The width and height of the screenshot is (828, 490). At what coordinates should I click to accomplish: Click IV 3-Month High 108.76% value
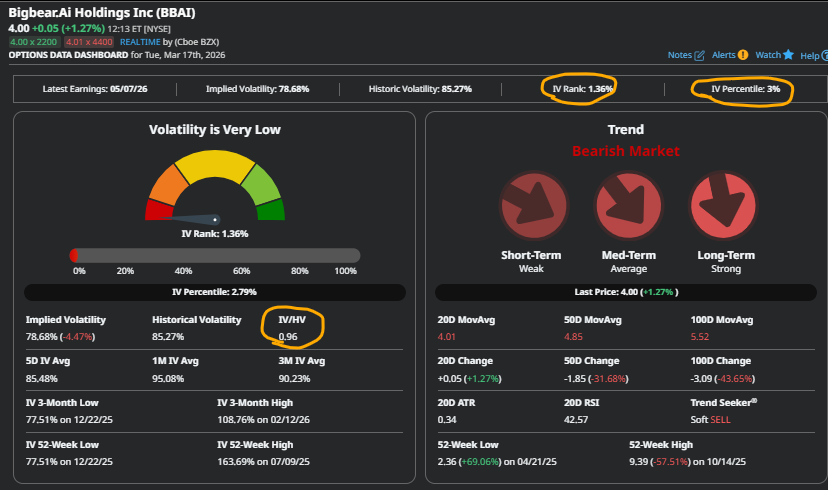point(264,420)
